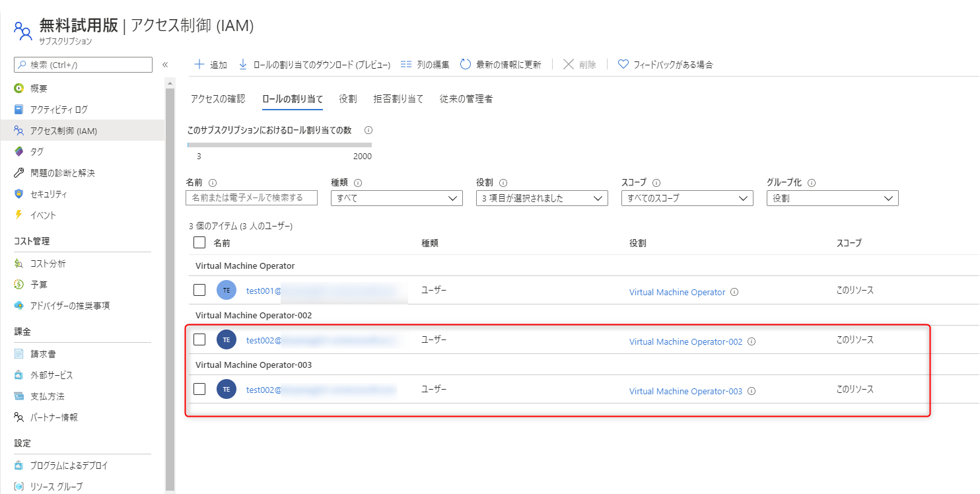Click the タグ tag icon
This screenshot has width=980, height=494.
coord(19,152)
